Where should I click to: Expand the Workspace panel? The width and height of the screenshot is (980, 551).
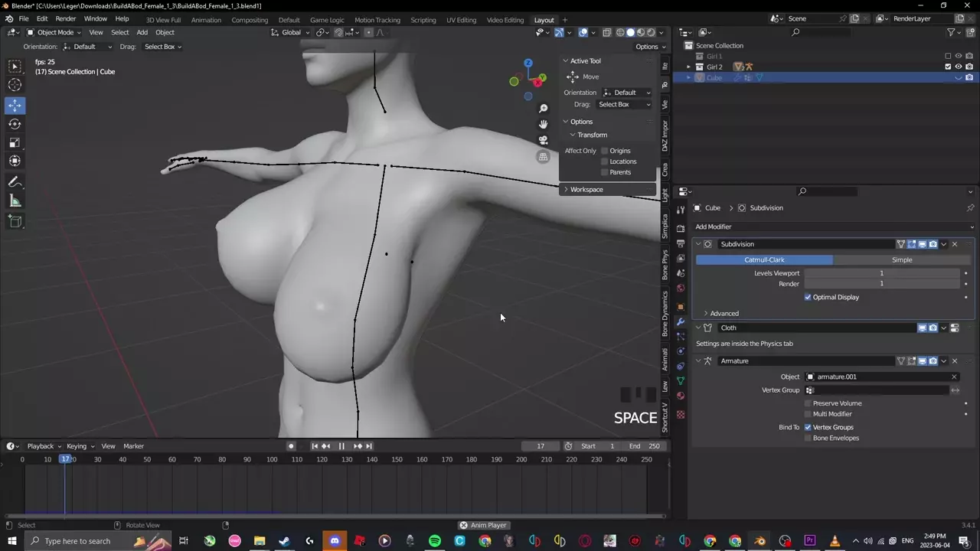tap(586, 190)
